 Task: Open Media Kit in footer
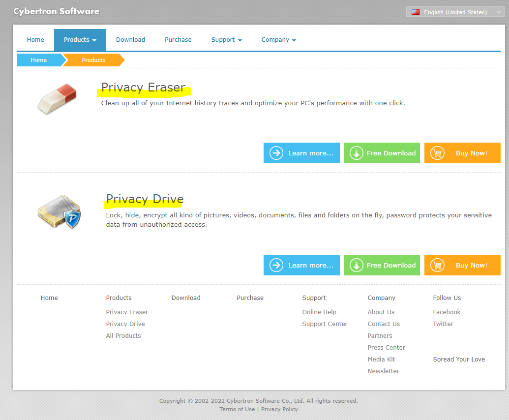click(x=381, y=359)
